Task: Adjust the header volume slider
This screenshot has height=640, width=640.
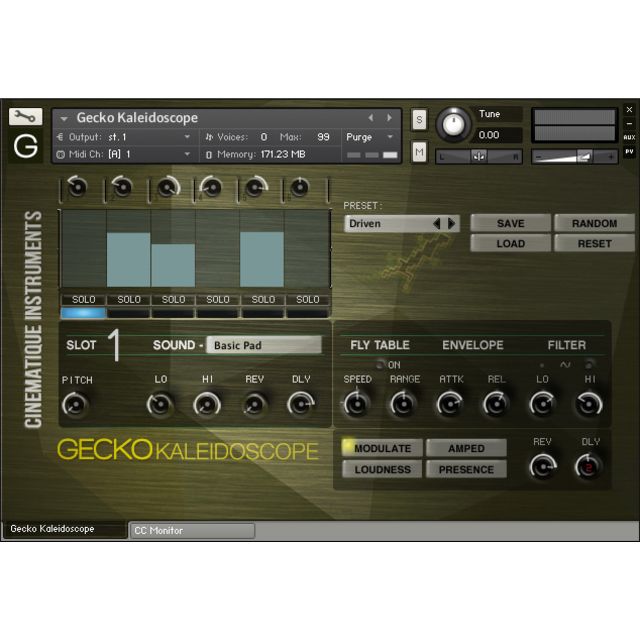Action: 574,157
